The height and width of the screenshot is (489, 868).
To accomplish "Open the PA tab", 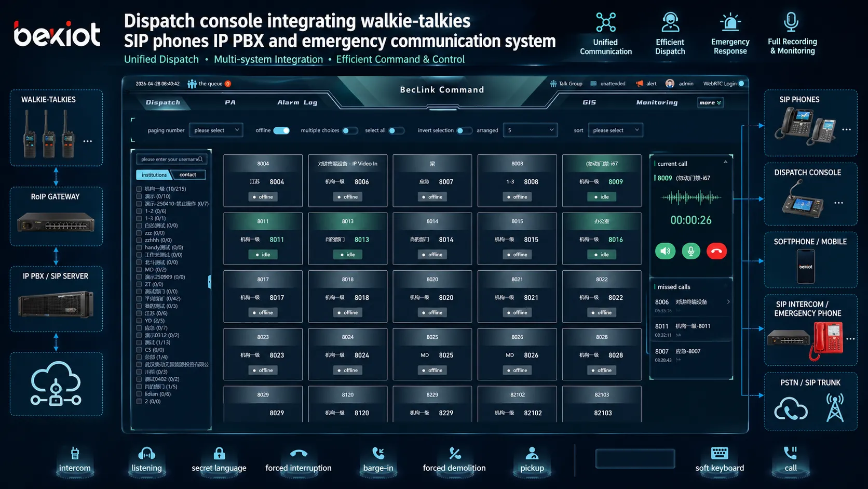I will click(x=230, y=103).
